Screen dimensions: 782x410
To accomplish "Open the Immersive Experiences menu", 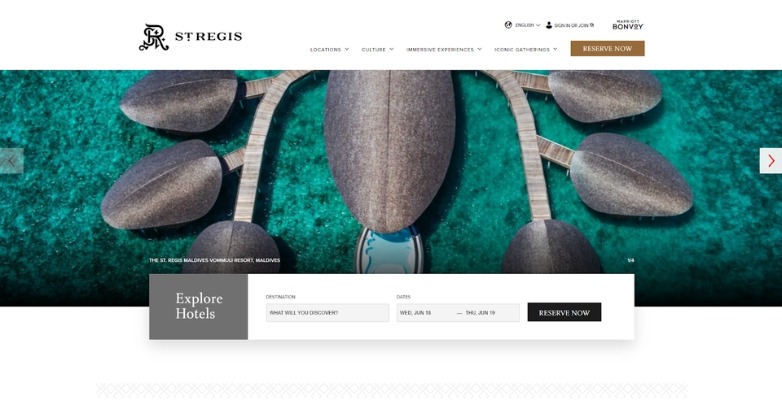I will [444, 49].
